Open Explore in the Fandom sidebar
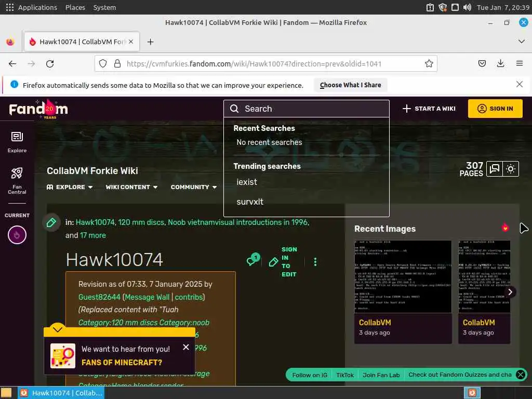The image size is (532, 399). click(x=17, y=142)
